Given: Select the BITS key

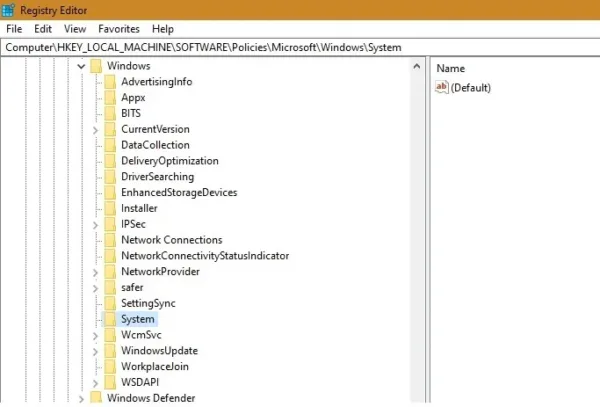Looking at the screenshot, I should coord(131,113).
